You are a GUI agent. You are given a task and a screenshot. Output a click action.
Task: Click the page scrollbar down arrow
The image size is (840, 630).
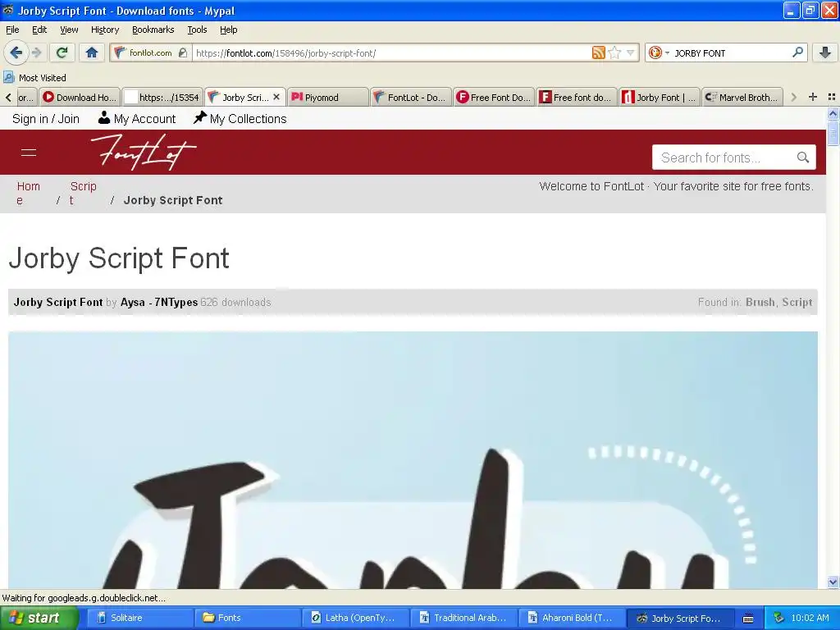[833, 582]
